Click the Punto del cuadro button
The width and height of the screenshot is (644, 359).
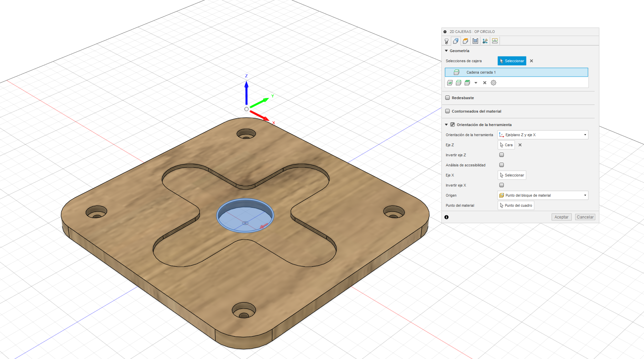(x=516, y=205)
